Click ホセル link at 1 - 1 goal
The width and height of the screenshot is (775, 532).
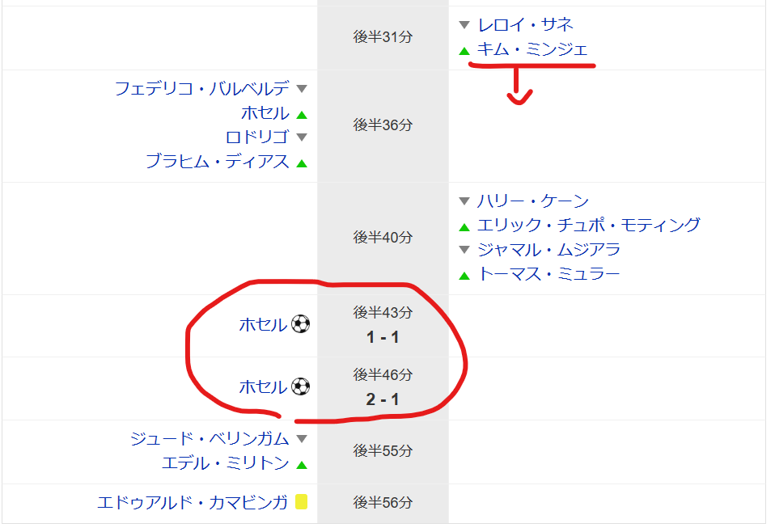(x=263, y=325)
